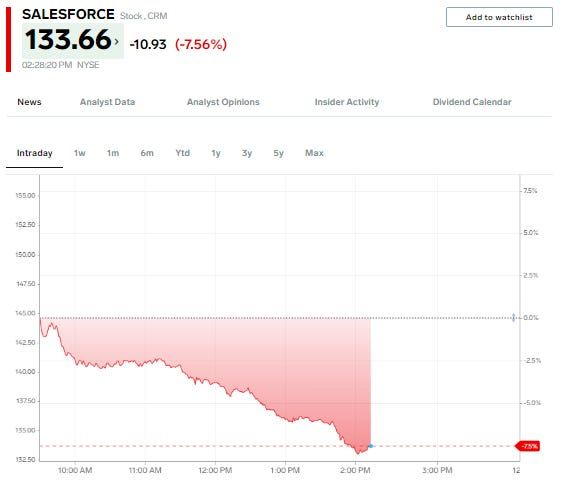
Task: Switch chart to 1w range
Action: coord(80,153)
